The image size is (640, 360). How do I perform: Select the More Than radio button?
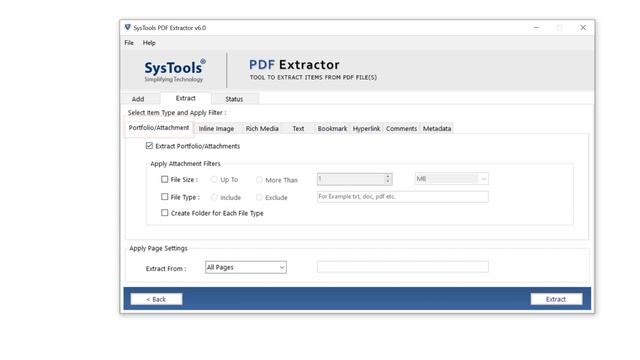(259, 180)
